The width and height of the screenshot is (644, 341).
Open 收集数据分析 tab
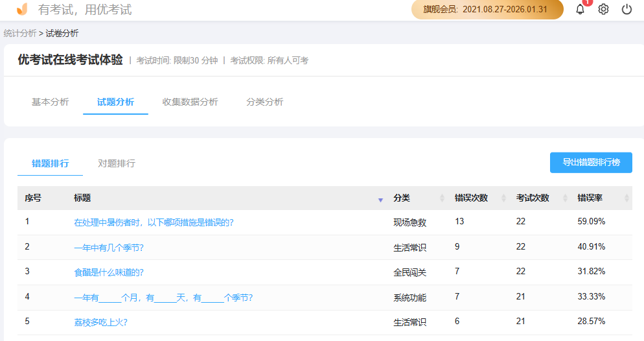pos(190,102)
